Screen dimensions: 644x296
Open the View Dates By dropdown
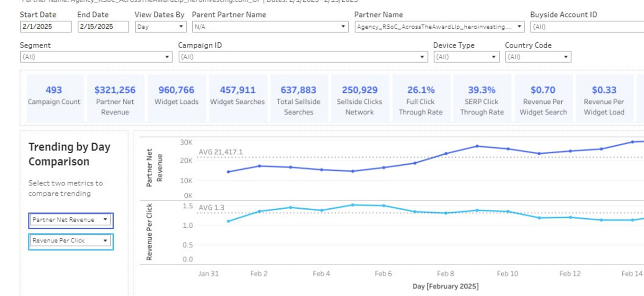(161, 27)
